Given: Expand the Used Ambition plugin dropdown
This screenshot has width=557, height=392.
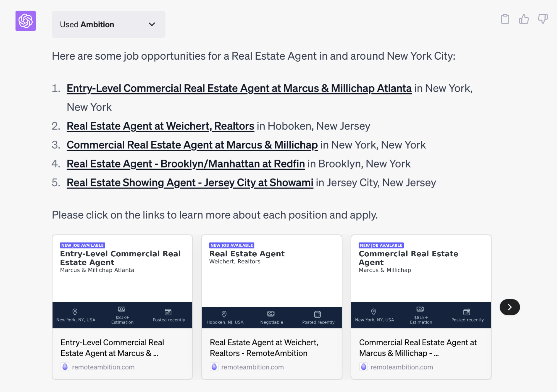Looking at the screenshot, I should point(108,24).
